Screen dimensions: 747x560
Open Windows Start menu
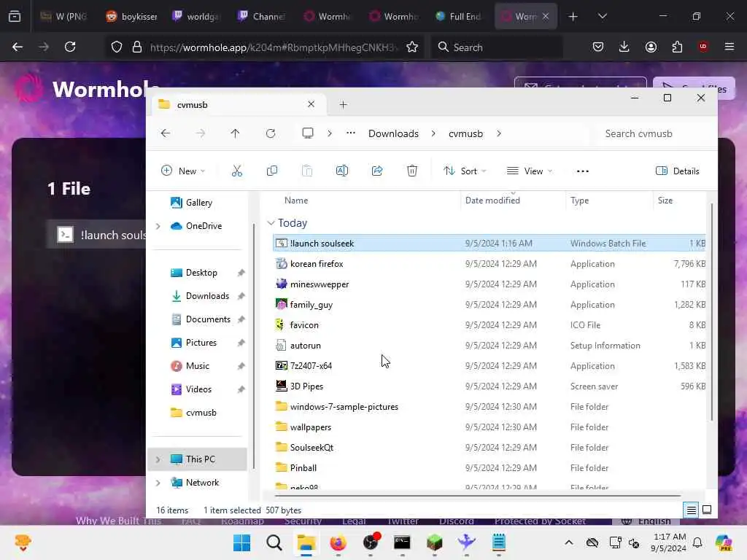click(242, 542)
